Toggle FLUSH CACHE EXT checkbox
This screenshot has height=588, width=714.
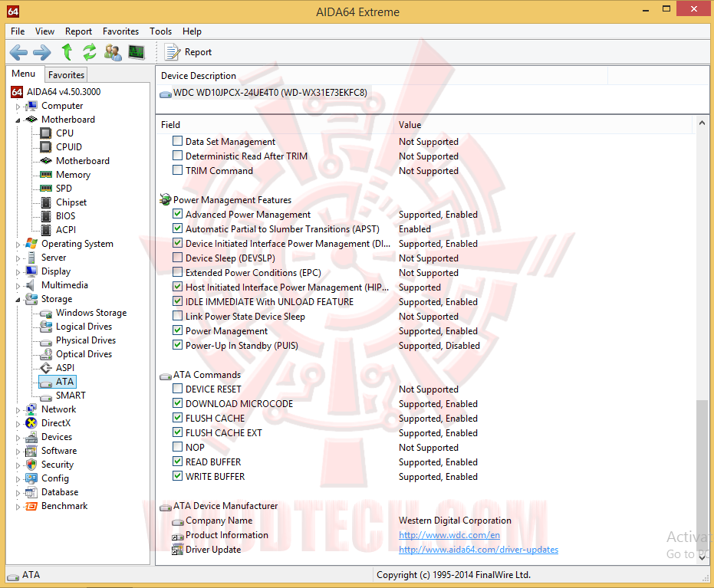tap(178, 432)
